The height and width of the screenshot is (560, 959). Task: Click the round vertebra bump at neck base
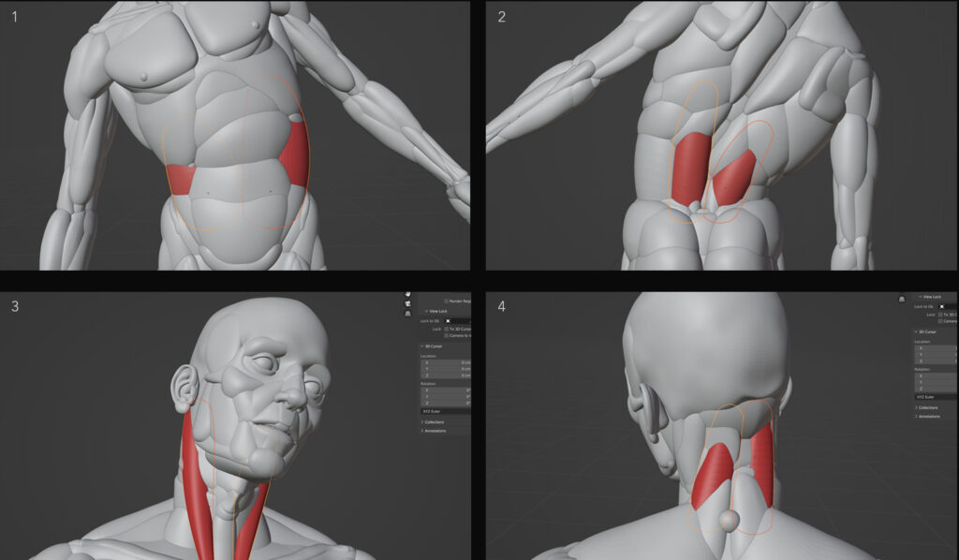(729, 521)
